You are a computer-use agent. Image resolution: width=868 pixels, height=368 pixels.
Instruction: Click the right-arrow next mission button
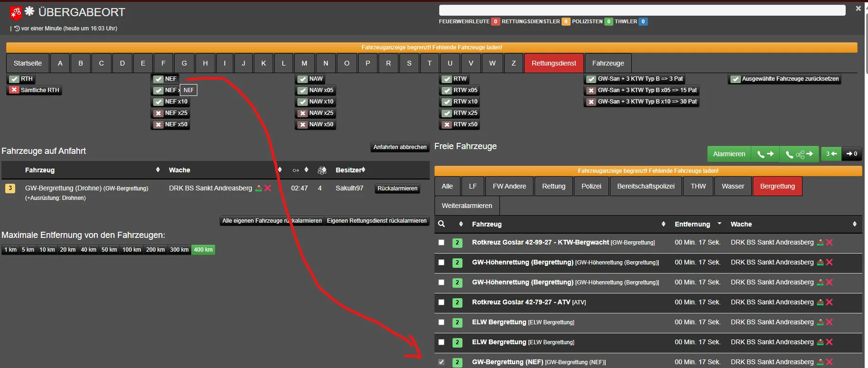(x=852, y=154)
